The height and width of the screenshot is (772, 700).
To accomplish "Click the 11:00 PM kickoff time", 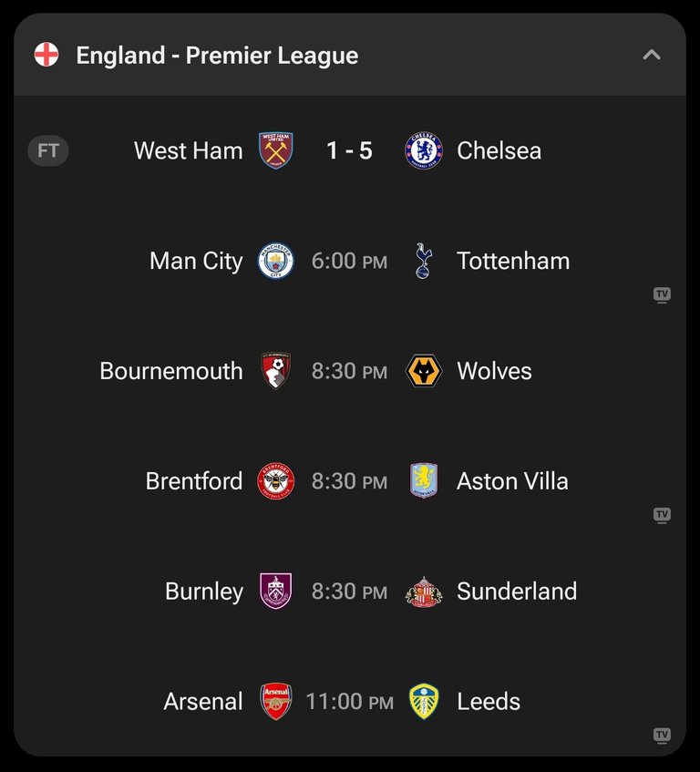I will [x=349, y=702].
